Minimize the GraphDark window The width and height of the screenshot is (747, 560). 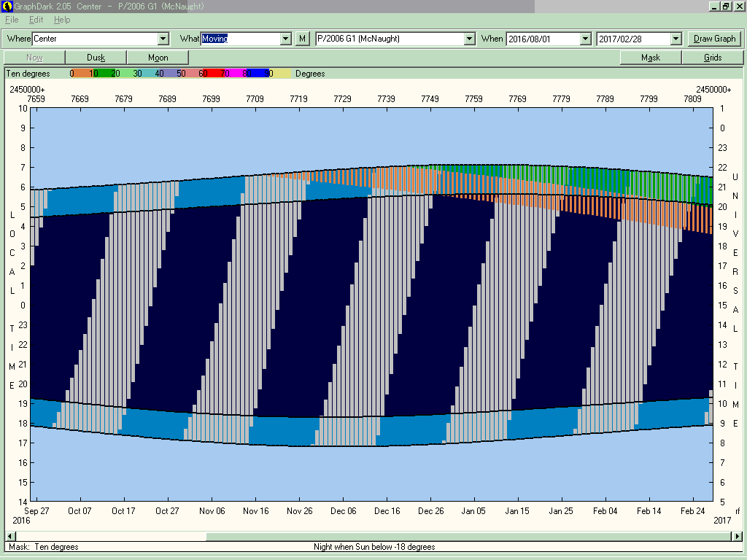[713, 6]
